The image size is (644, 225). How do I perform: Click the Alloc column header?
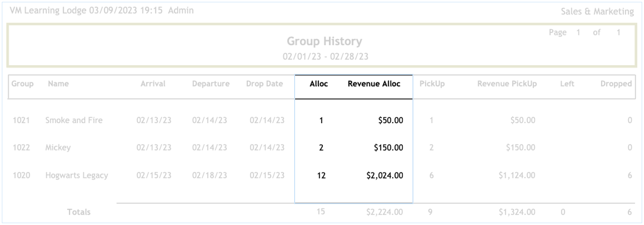click(319, 84)
